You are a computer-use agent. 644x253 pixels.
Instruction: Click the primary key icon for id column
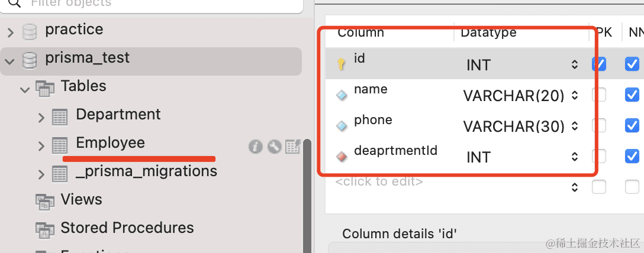(342, 64)
